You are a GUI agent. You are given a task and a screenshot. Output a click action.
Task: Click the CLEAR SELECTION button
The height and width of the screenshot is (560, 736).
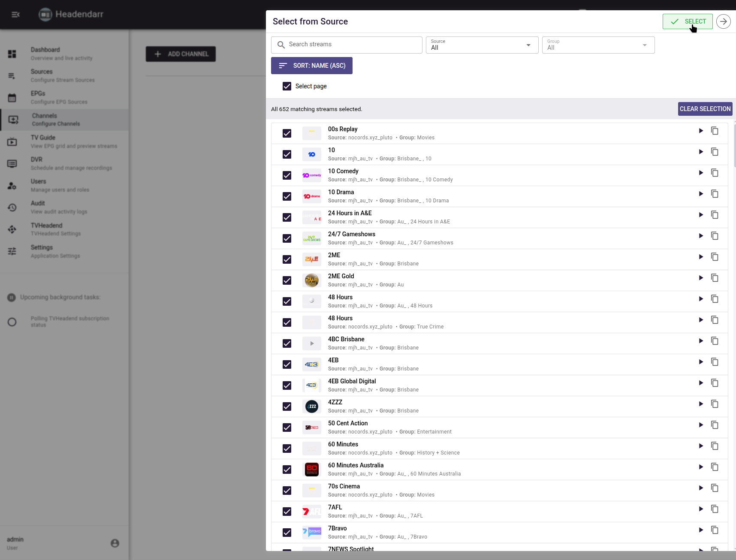(705, 109)
